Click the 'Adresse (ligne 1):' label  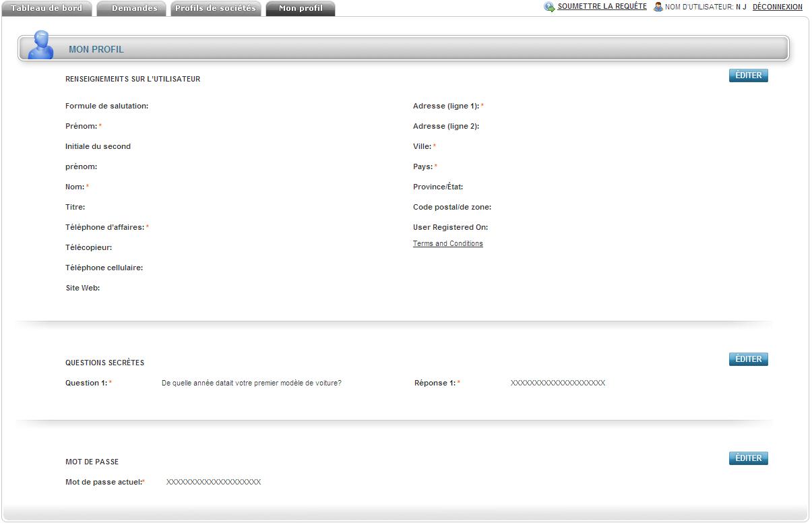[x=446, y=106]
